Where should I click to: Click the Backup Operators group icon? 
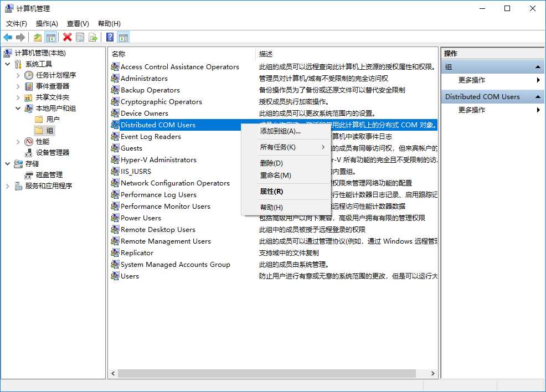point(115,90)
